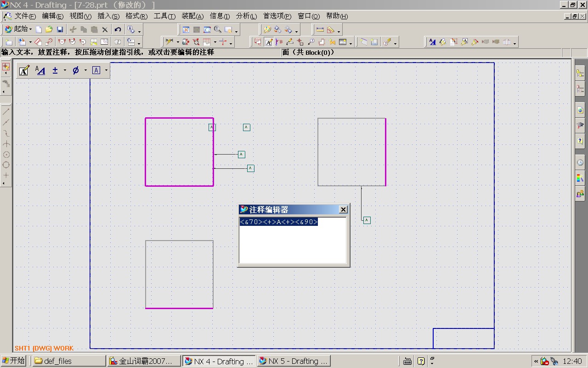Close the 注释编辑器 dialog

pos(343,210)
